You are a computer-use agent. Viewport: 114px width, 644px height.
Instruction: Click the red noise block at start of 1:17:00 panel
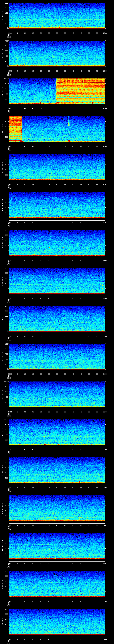15,129
